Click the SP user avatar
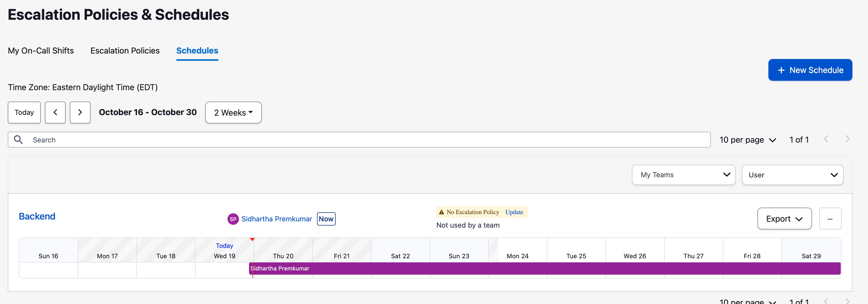This screenshot has width=868, height=304. click(x=233, y=219)
